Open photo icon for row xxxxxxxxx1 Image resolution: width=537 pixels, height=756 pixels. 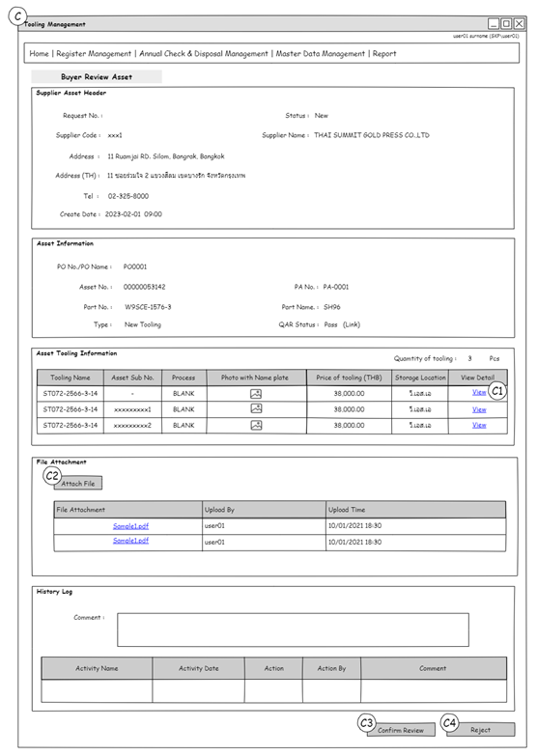pos(256,408)
